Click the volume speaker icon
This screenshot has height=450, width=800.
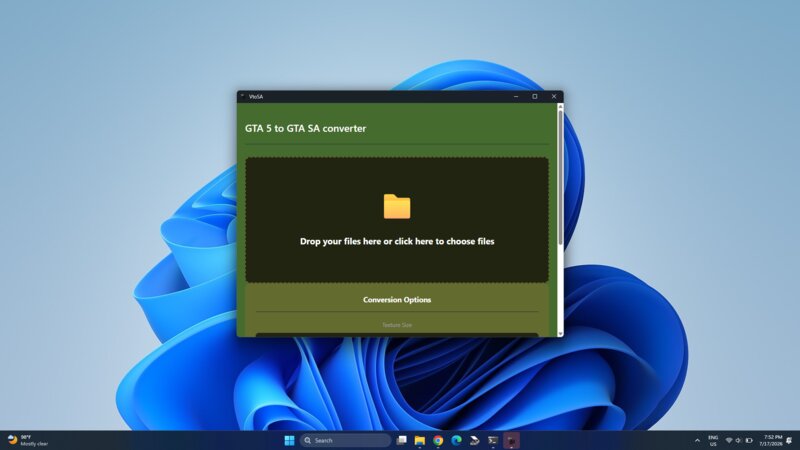[738, 440]
